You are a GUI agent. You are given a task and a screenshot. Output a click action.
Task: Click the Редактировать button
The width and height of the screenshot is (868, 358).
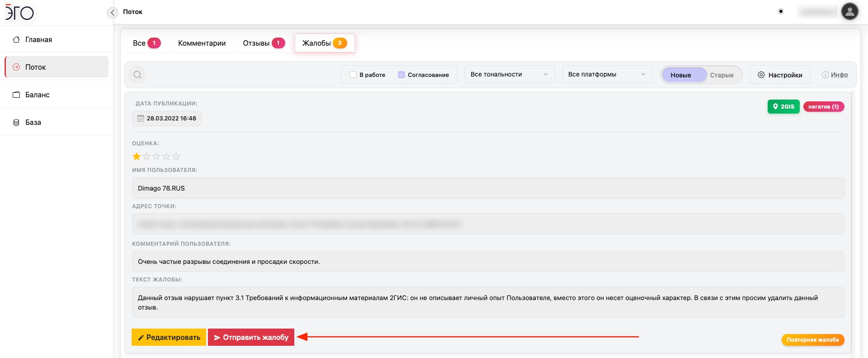coord(169,337)
